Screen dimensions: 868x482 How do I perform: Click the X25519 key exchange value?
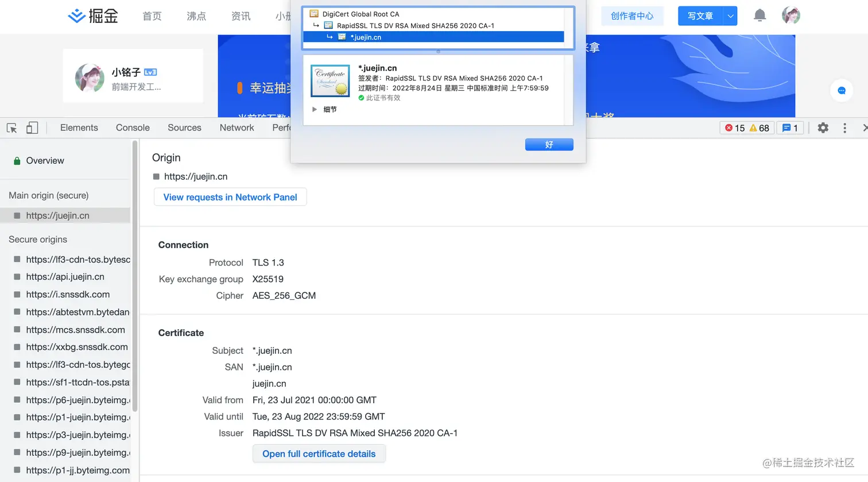click(268, 279)
